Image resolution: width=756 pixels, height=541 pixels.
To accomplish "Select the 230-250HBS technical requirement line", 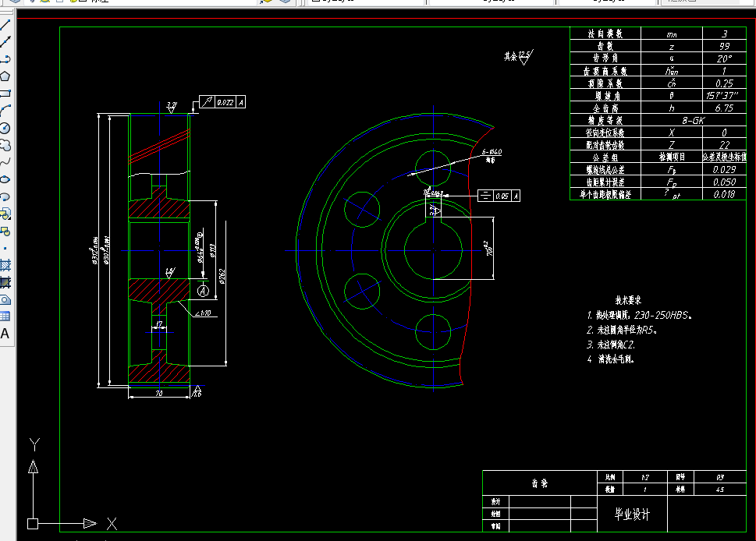I will pyautogui.click(x=640, y=315).
